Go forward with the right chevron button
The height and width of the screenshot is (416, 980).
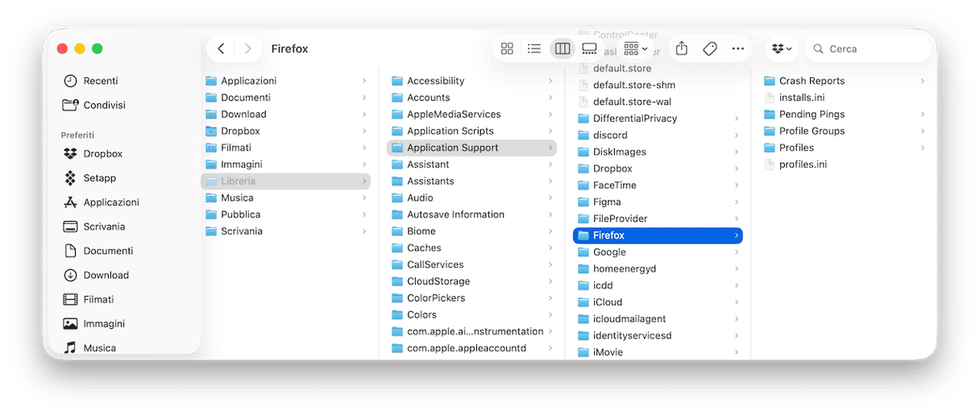click(247, 49)
